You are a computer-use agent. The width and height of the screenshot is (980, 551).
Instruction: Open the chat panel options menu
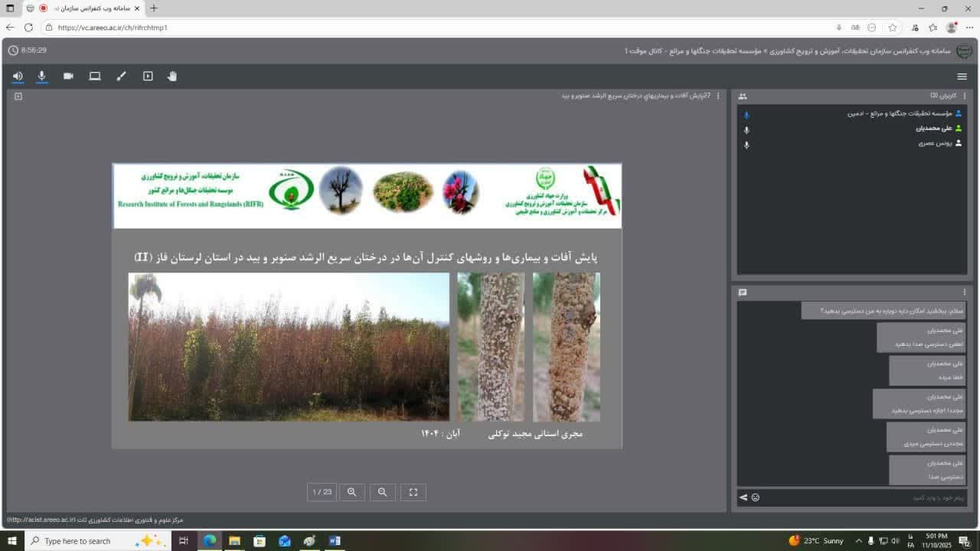pyautogui.click(x=965, y=292)
